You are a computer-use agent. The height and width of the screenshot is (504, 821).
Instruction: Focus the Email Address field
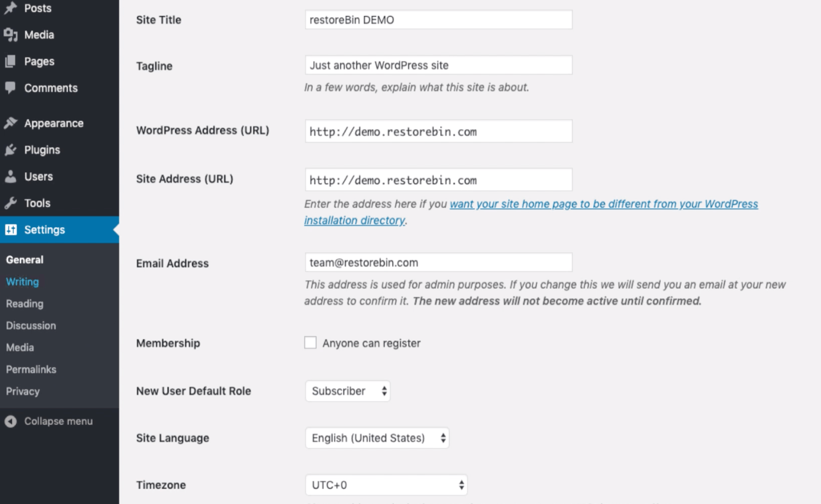(x=438, y=263)
